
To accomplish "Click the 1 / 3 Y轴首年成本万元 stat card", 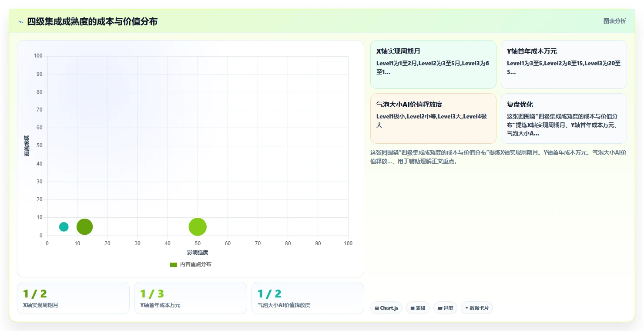I will (x=190, y=298).
